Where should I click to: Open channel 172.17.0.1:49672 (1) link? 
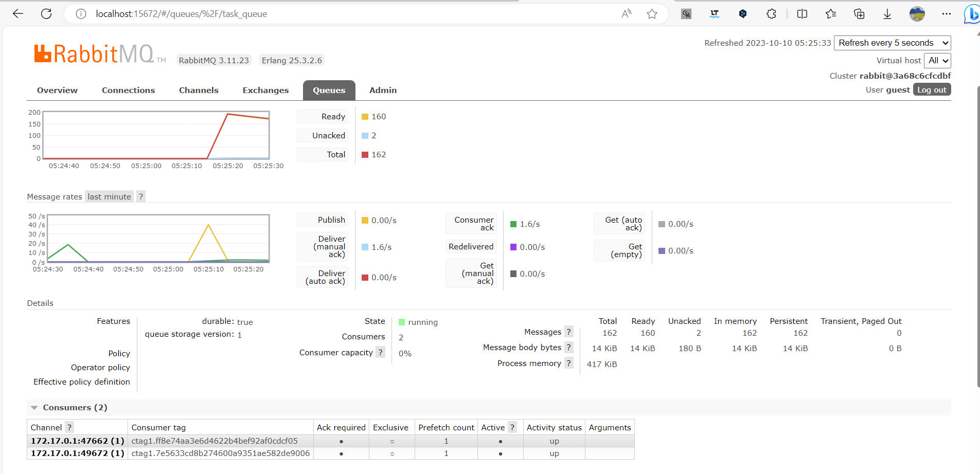78,453
